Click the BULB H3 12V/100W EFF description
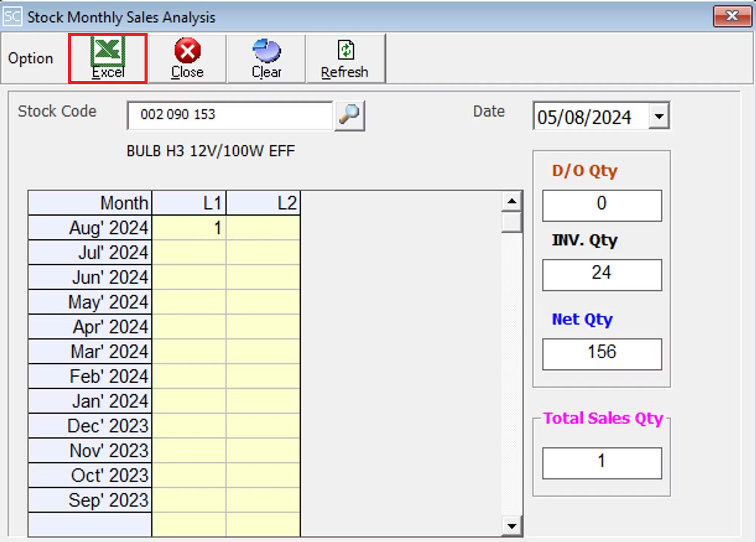Image resolution: width=756 pixels, height=542 pixels. (x=211, y=151)
